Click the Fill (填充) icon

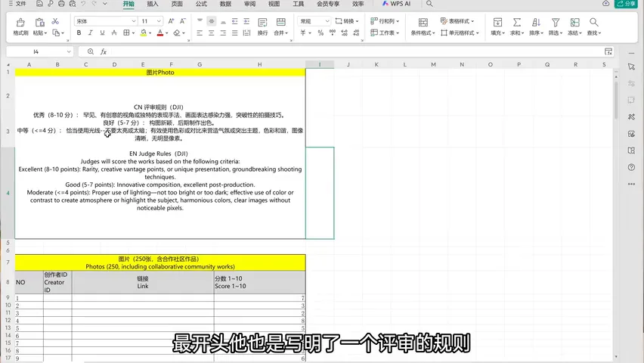tap(497, 22)
